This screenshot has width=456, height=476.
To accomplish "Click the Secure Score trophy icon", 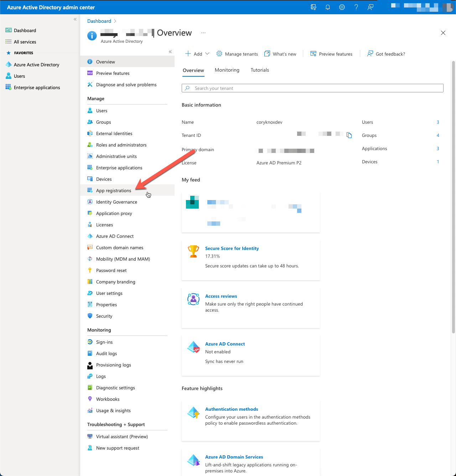I will click(193, 251).
